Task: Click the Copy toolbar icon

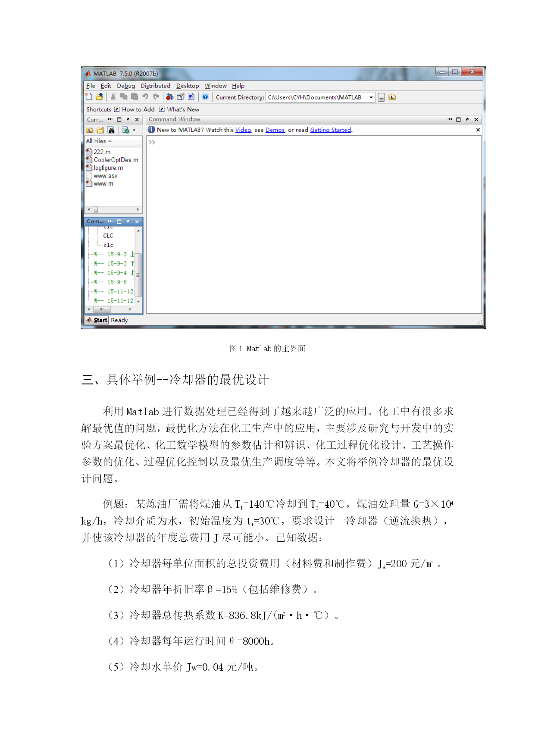Action: point(124,97)
